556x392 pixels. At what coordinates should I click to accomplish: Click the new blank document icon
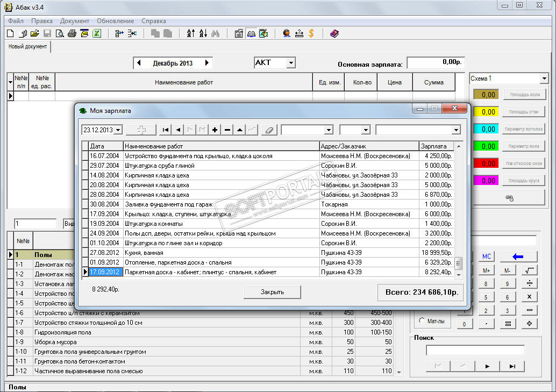pos(10,33)
